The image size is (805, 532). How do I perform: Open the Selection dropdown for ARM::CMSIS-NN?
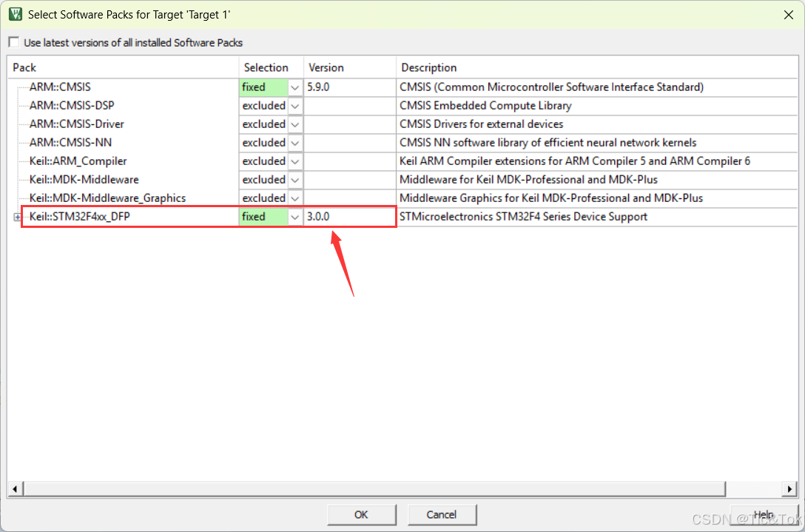click(294, 143)
